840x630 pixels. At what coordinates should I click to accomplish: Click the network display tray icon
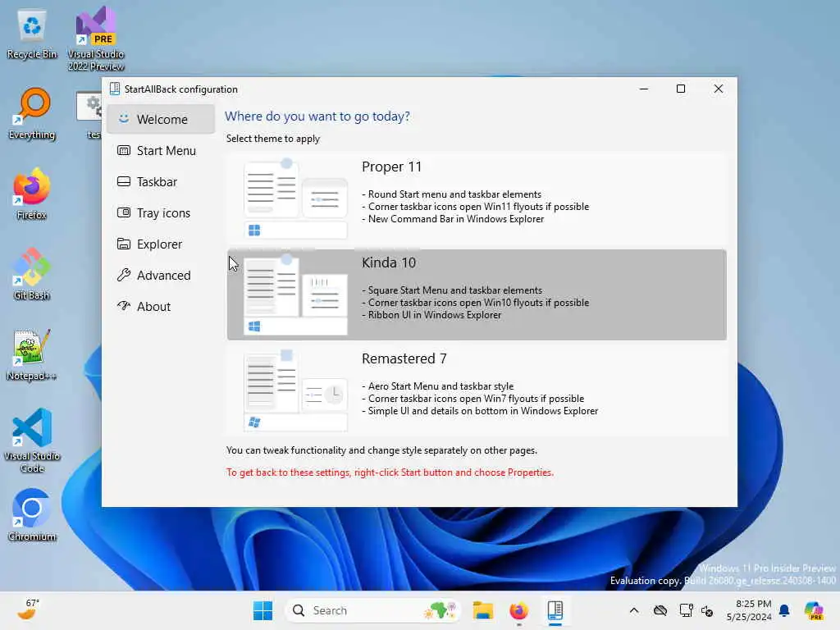tap(686, 610)
